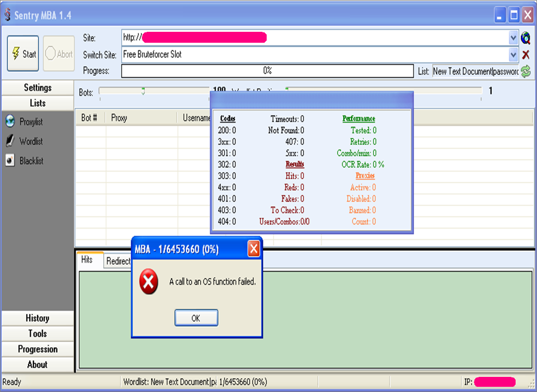Click the Performance heading in stats panel
The height and width of the screenshot is (392, 537).
click(x=359, y=118)
